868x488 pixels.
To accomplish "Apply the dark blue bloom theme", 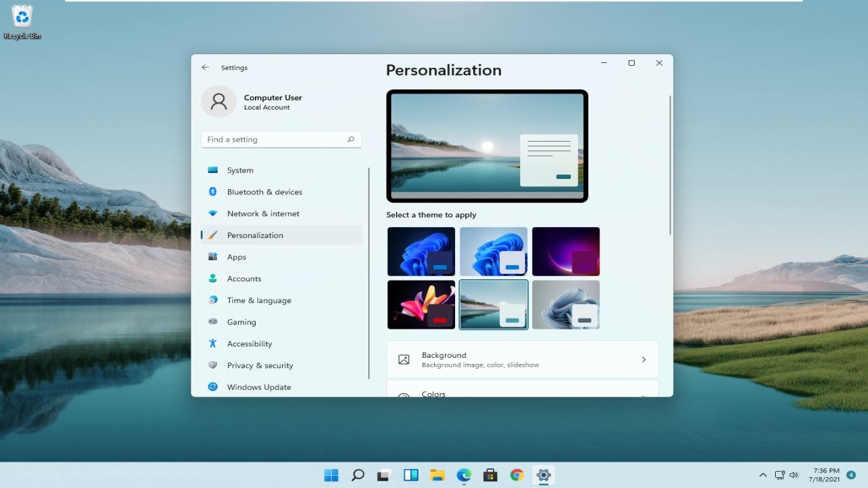I will (421, 251).
